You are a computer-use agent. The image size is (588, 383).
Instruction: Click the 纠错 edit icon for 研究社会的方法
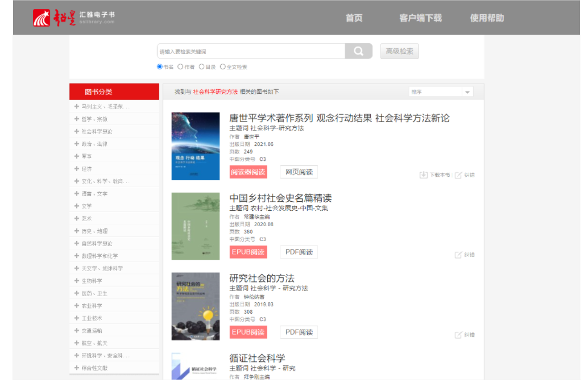coord(458,335)
